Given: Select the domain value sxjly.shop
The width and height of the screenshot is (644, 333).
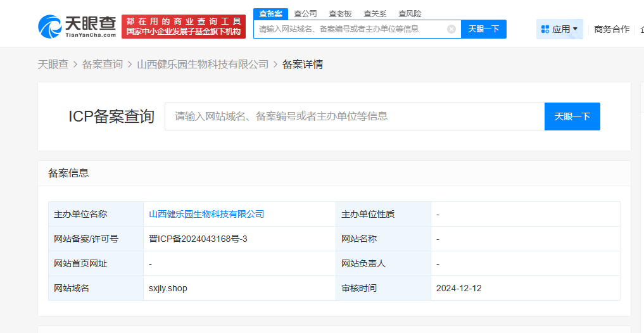Looking at the screenshot, I should (x=168, y=288).
